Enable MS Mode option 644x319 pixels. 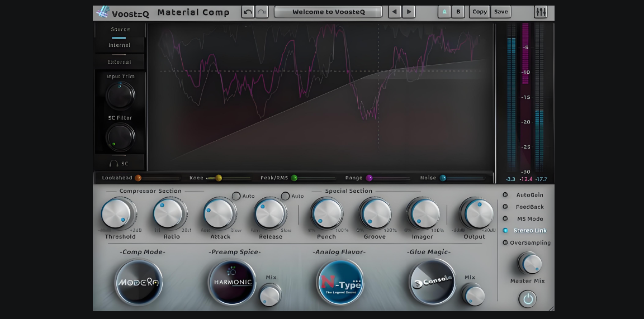pyautogui.click(x=524, y=219)
